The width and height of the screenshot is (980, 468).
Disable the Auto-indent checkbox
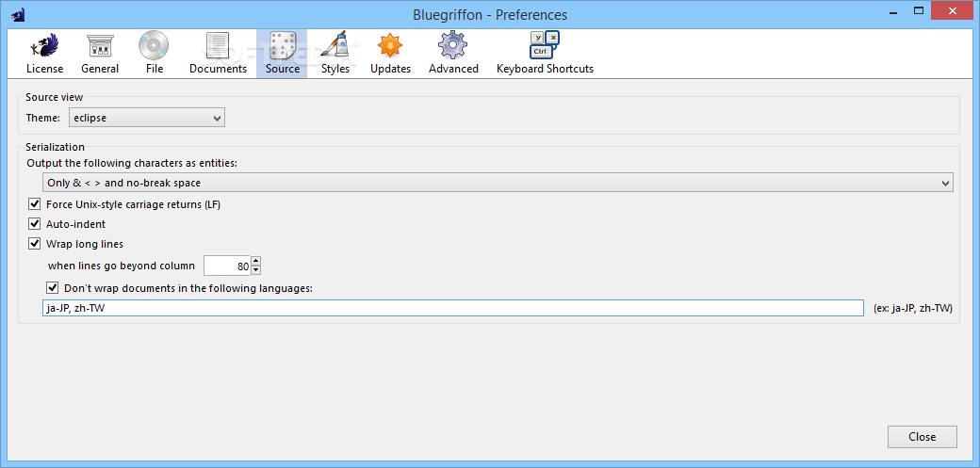point(34,224)
